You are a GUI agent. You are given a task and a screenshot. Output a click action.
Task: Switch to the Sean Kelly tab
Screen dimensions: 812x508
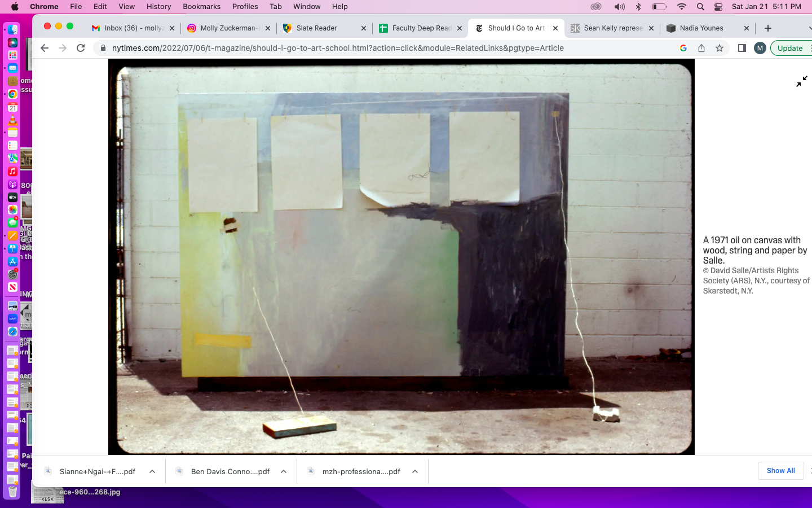click(612, 28)
